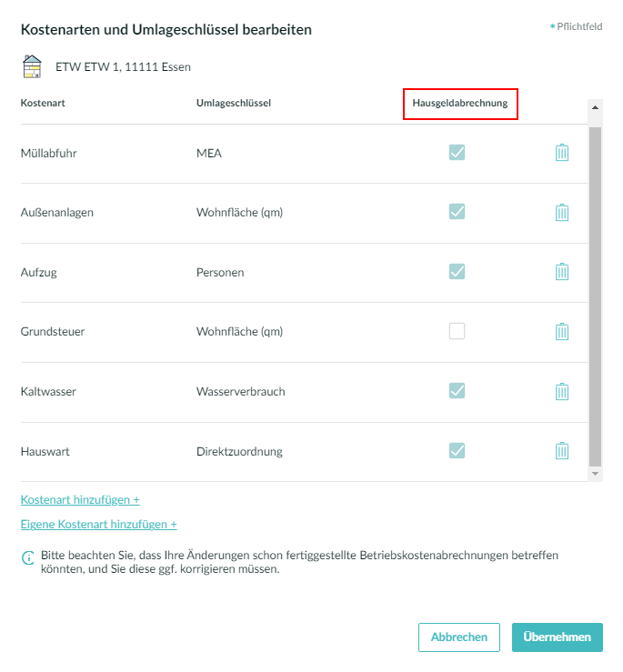
Task: Enable Hausgeldabrechnung checkbox for Grundsteuer
Action: 457,331
